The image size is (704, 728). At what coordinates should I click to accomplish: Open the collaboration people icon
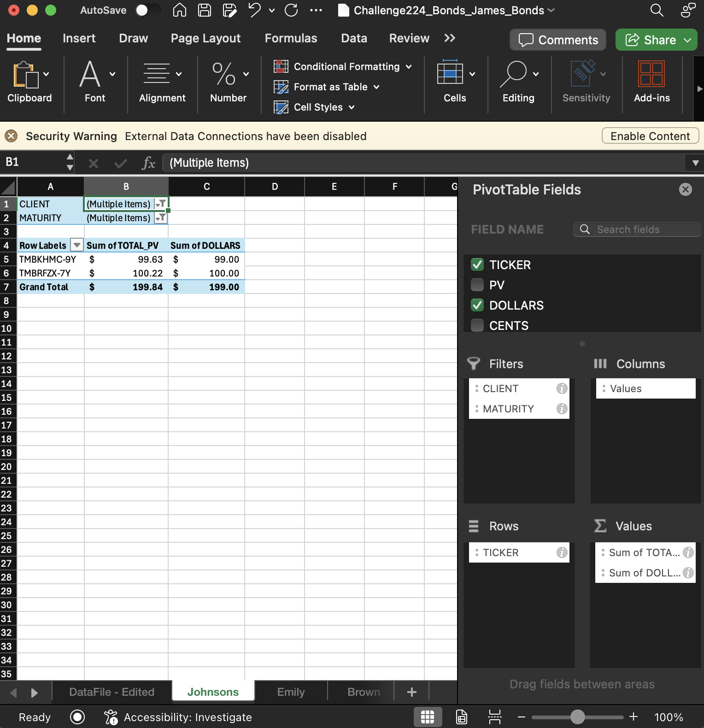tap(688, 10)
